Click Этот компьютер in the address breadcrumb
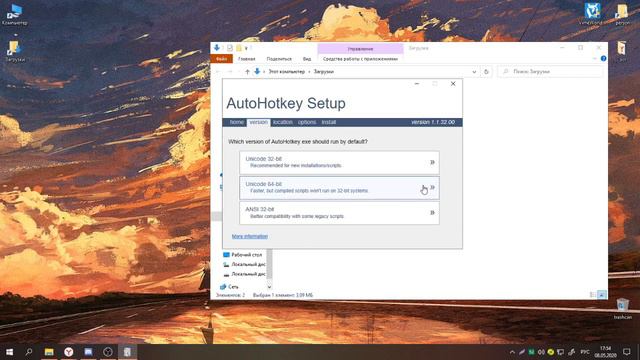Image resolution: width=640 pixels, height=360 pixels. click(x=287, y=71)
